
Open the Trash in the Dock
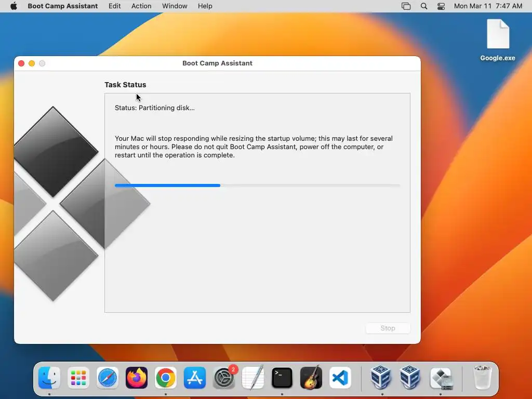click(482, 378)
